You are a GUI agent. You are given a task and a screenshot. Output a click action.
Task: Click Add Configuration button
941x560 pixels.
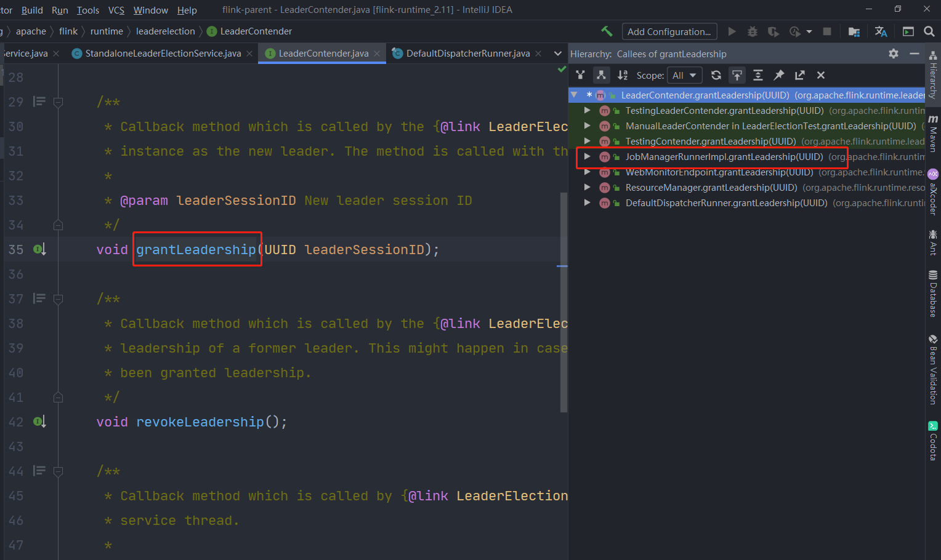tap(669, 31)
